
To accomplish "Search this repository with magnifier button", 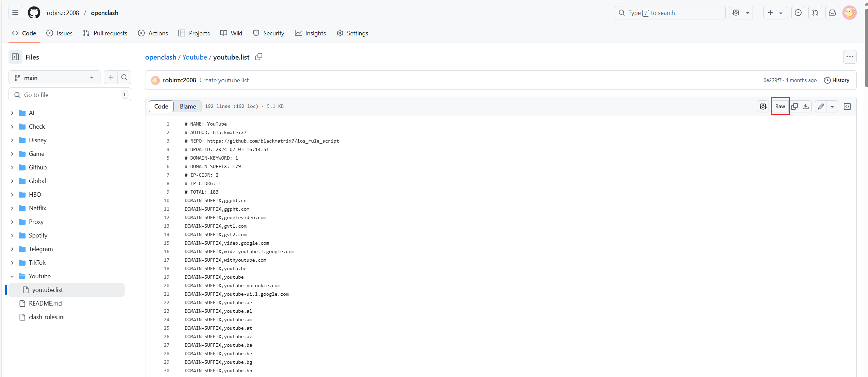I will click(x=124, y=77).
